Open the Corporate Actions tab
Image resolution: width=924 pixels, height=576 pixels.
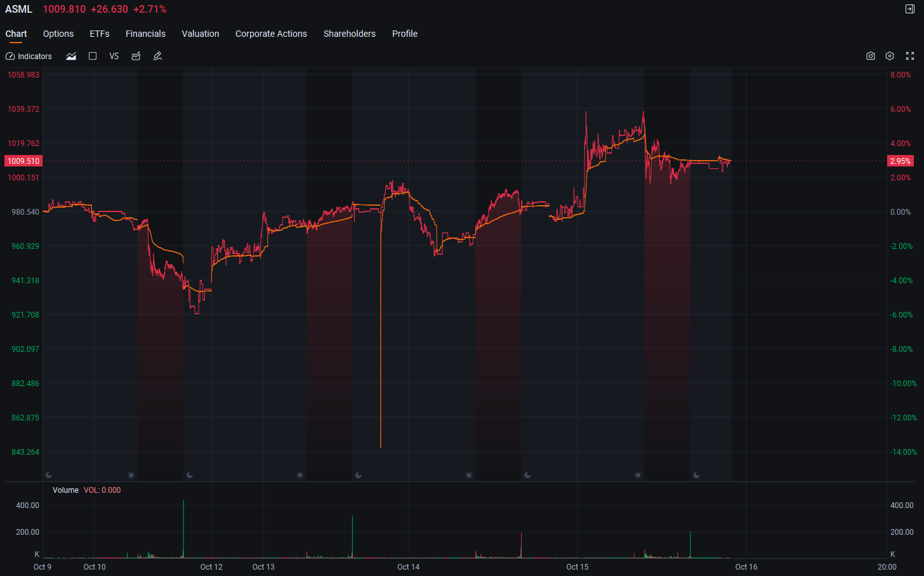click(271, 34)
